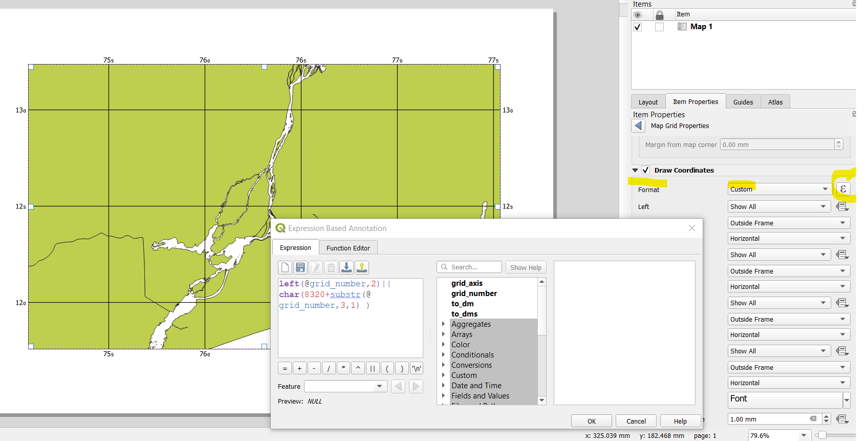Insert newline '\n' operator button
Screen dimensions: 868x441
coord(417,368)
